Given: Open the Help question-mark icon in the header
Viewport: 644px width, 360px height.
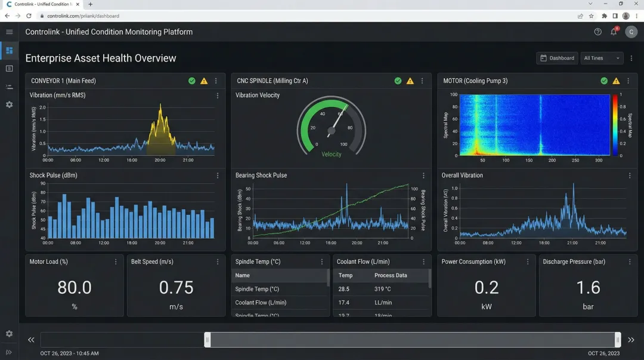Looking at the screenshot, I should point(598,32).
